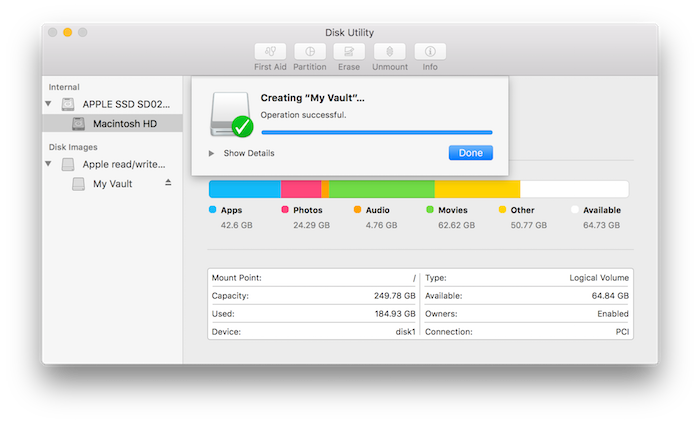The image size is (700, 424).
Task: Unmount the selected volume
Action: [x=390, y=52]
